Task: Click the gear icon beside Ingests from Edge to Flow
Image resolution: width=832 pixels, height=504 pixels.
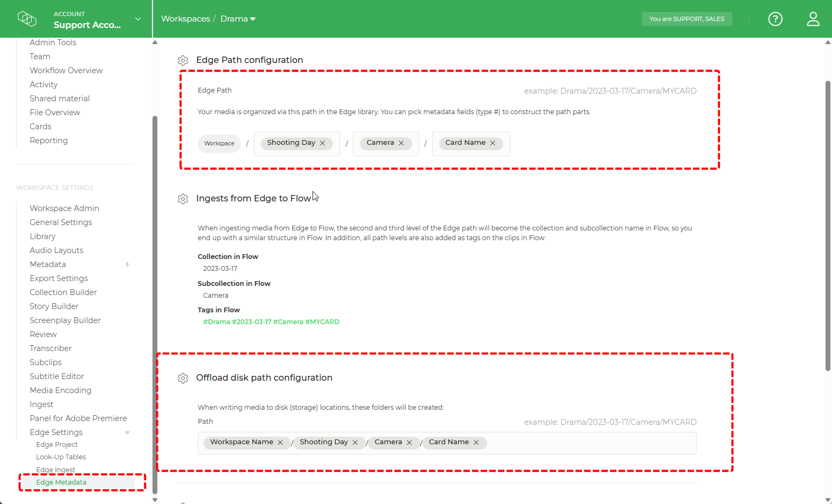Action: (183, 199)
